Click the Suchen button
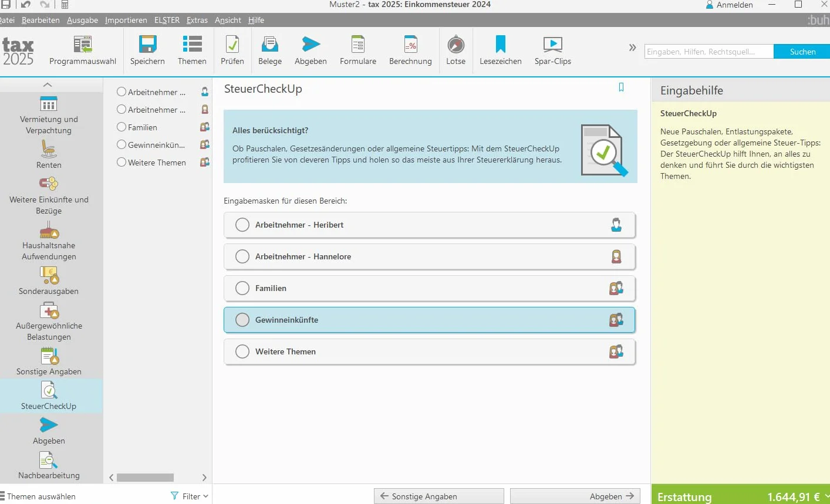The width and height of the screenshot is (830, 504). click(802, 52)
